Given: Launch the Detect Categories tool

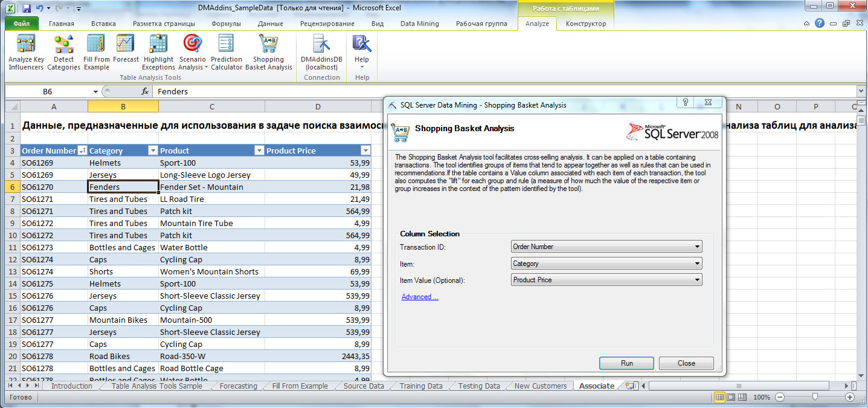Looking at the screenshot, I should click(63, 53).
